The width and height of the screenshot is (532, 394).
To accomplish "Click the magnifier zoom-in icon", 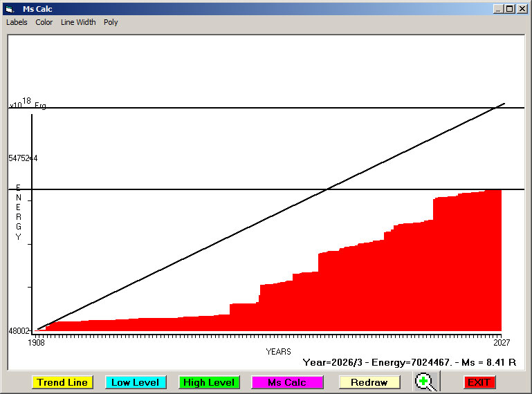I will pyautogui.click(x=425, y=382).
